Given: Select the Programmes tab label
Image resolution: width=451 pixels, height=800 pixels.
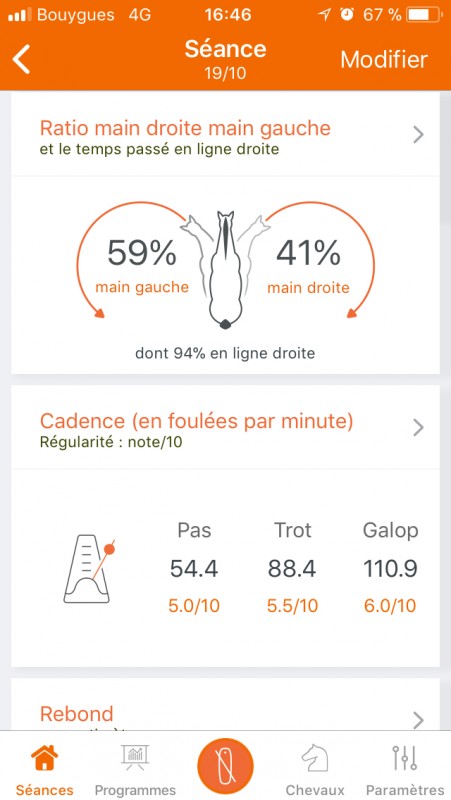Looking at the screenshot, I should click(x=135, y=790).
